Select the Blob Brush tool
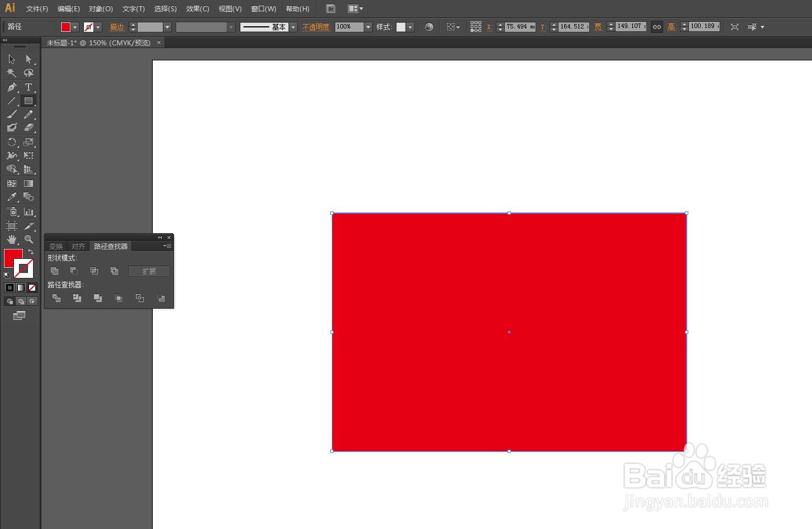This screenshot has height=529, width=812. point(12,128)
